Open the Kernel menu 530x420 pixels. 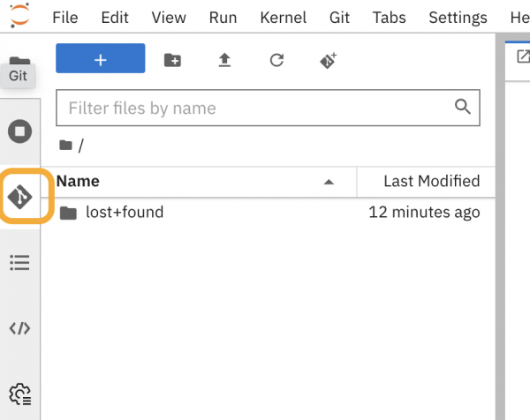click(284, 18)
